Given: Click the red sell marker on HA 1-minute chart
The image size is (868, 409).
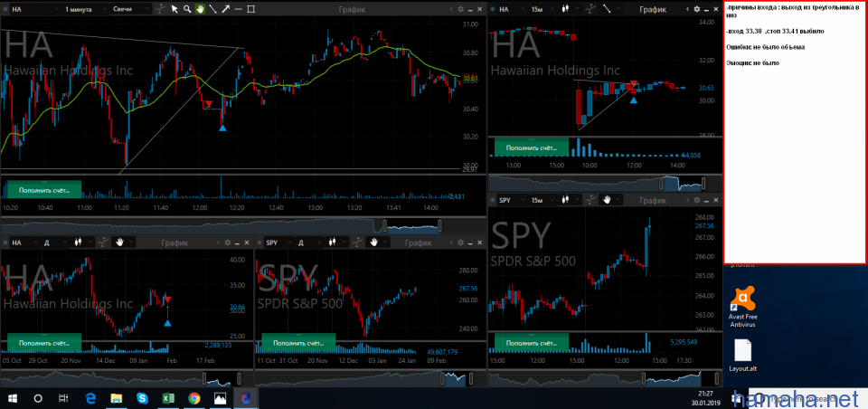Looking at the screenshot, I should click(x=208, y=104).
